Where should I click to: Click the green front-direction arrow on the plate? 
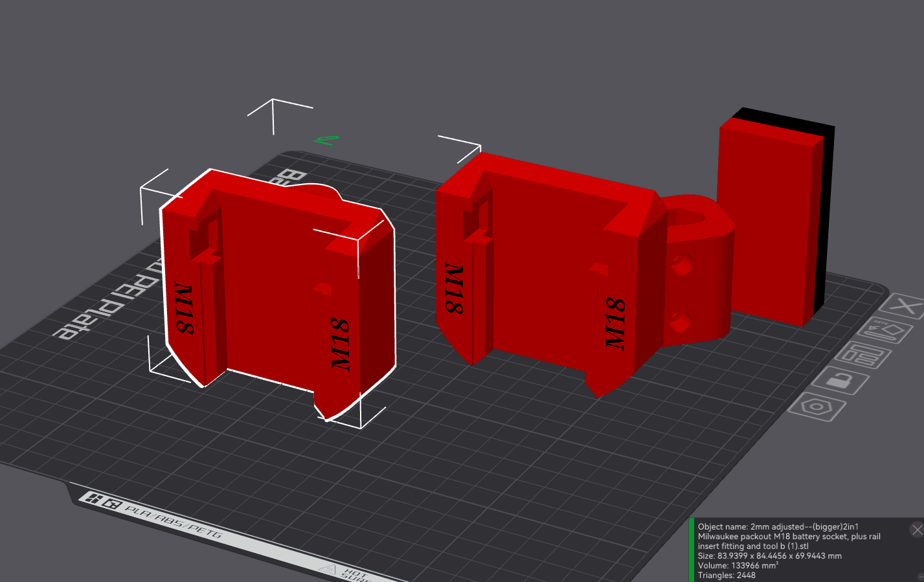tap(325, 139)
